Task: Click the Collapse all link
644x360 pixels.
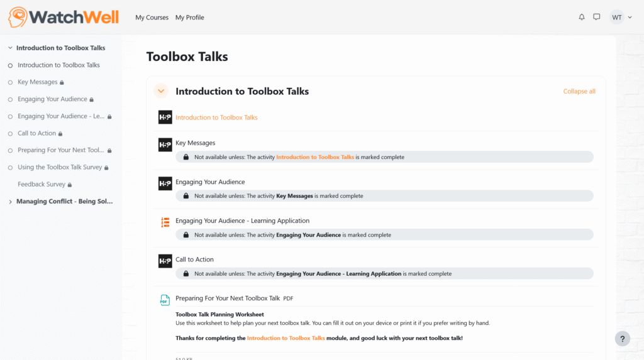Action: (579, 92)
